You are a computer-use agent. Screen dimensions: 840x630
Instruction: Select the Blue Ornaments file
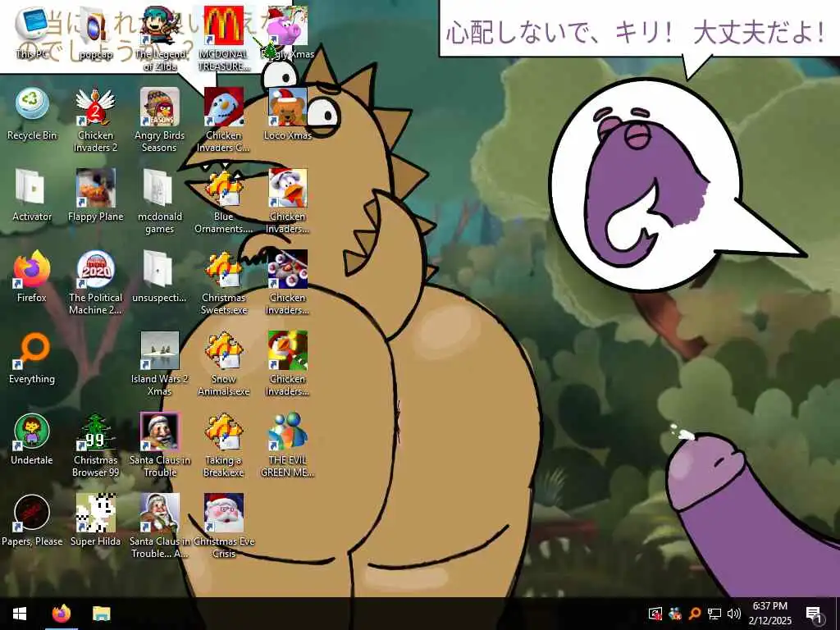tap(224, 202)
